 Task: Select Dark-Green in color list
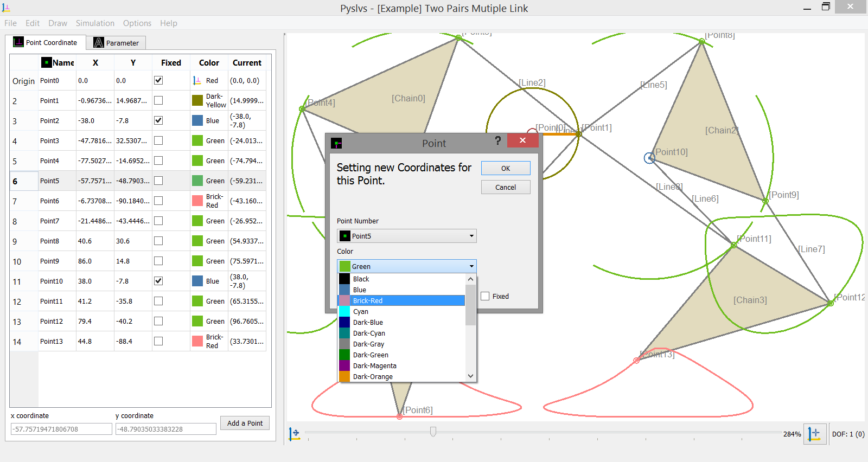401,355
